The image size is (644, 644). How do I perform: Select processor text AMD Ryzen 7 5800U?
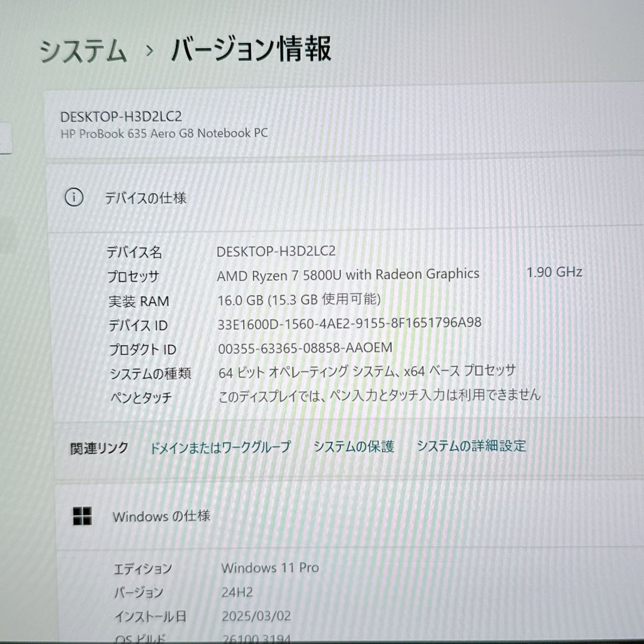coord(279,275)
